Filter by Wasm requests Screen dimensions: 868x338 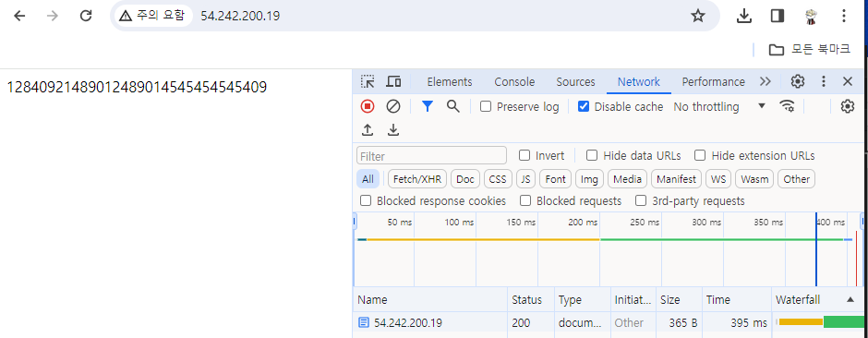pyautogui.click(x=754, y=178)
